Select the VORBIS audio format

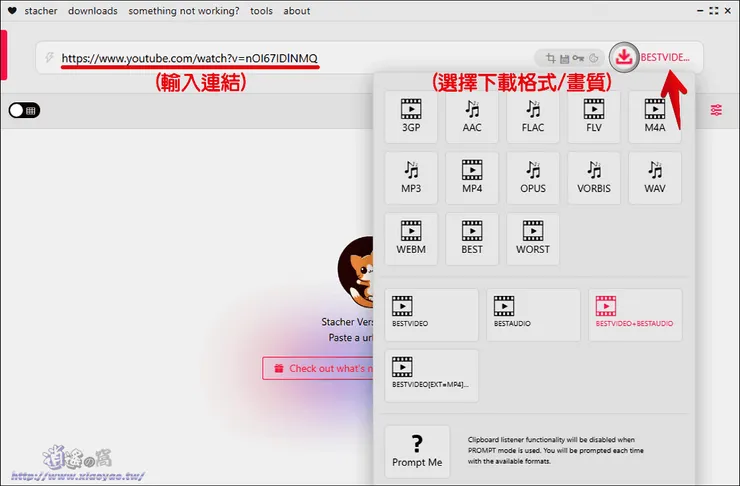click(594, 178)
